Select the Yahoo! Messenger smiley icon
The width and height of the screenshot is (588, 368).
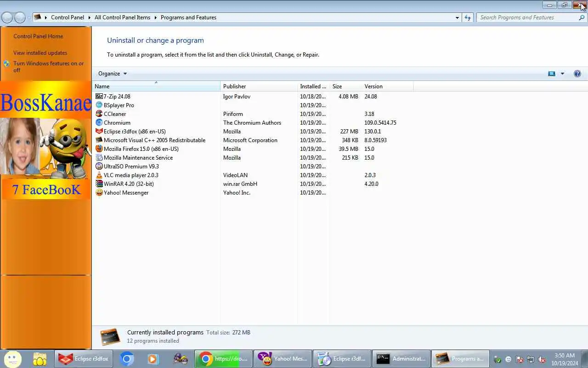coord(99,193)
